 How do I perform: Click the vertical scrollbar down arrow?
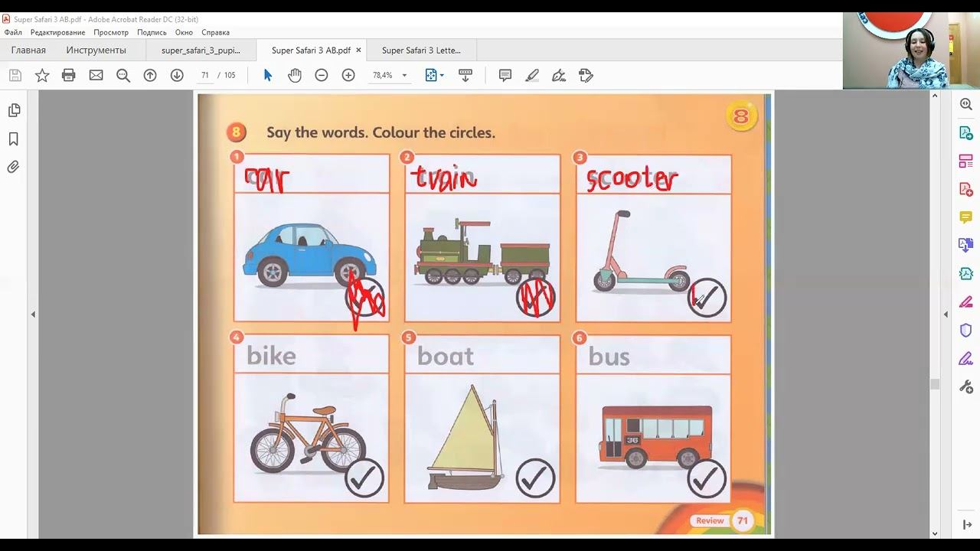tap(935, 533)
